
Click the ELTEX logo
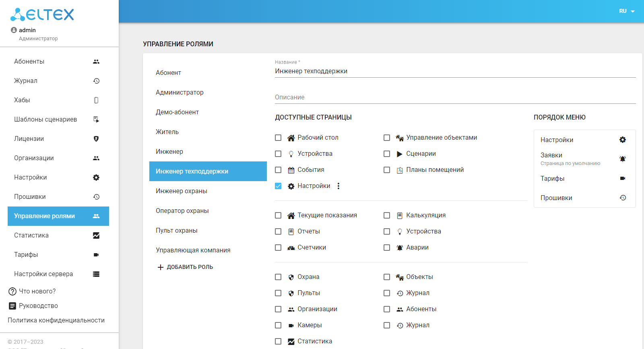point(42,14)
